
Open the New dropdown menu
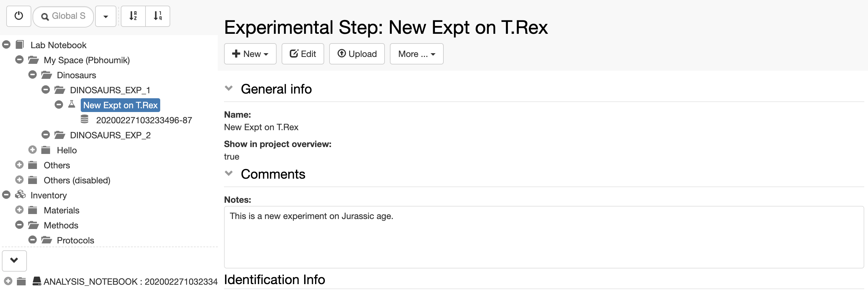pos(250,54)
